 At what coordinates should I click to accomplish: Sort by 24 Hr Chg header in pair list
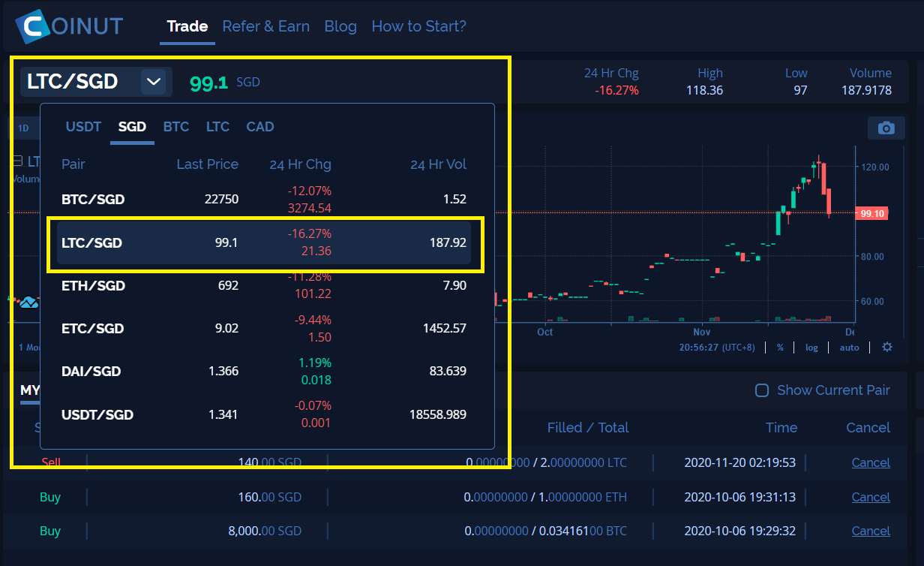coord(300,164)
